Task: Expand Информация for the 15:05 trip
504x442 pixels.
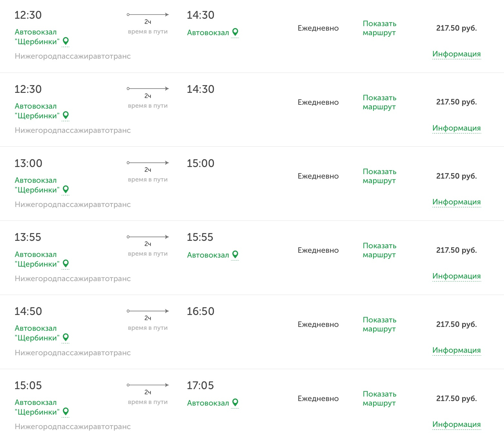Action: coord(456,424)
